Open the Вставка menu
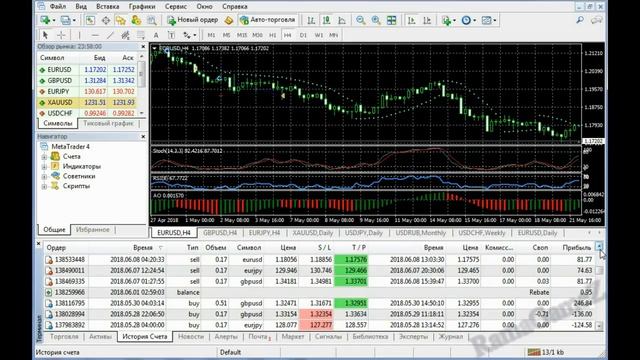The width and height of the screenshot is (640, 360). 107,7
